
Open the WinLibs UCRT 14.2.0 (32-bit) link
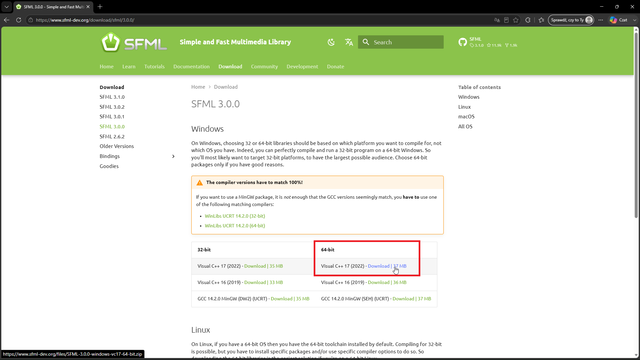235,216
